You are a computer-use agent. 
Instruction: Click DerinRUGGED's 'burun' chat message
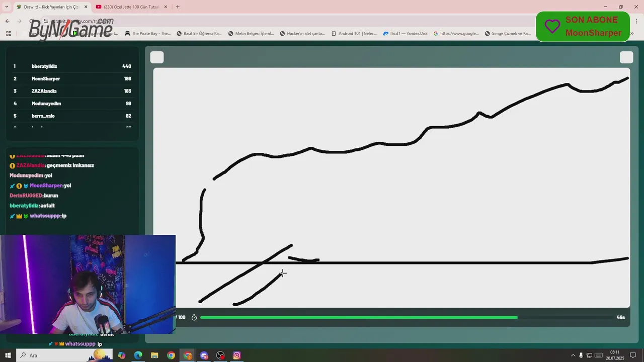coord(51,196)
